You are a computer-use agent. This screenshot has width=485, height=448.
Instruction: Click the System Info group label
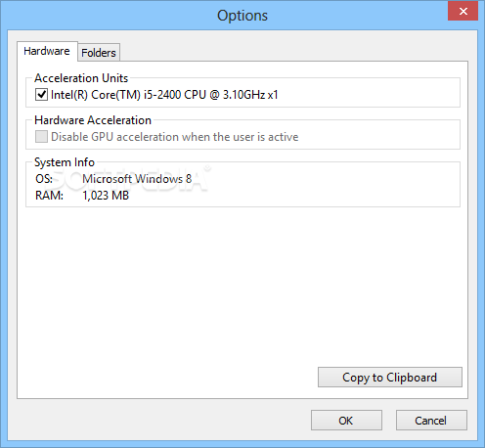click(x=65, y=162)
